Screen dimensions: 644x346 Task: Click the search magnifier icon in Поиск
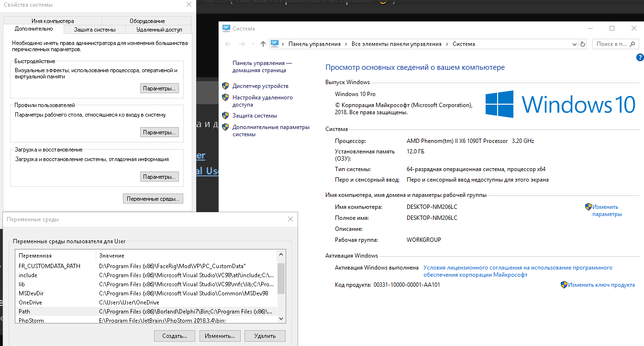pos(633,44)
